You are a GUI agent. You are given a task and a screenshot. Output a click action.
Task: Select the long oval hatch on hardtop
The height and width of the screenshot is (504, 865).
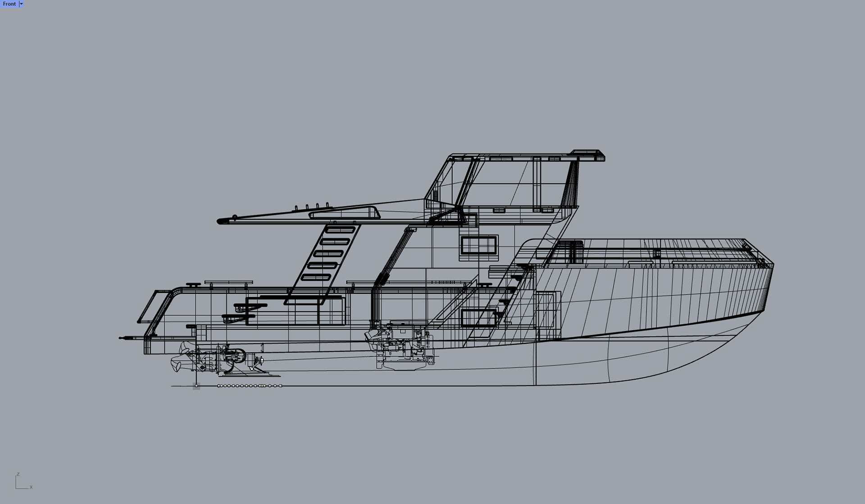[345, 213]
